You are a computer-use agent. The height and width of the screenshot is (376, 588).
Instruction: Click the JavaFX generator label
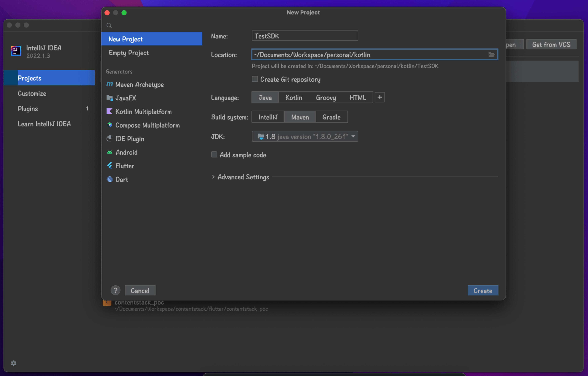(x=126, y=98)
